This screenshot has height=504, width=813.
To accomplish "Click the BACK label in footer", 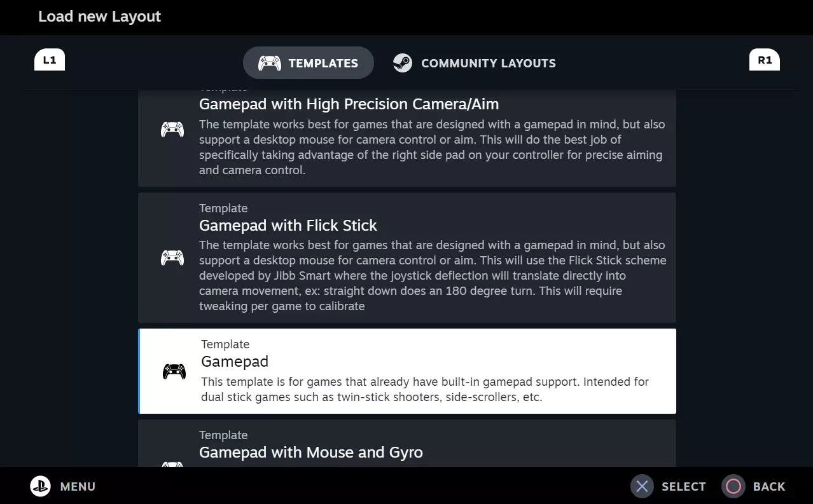I will click(x=768, y=487).
